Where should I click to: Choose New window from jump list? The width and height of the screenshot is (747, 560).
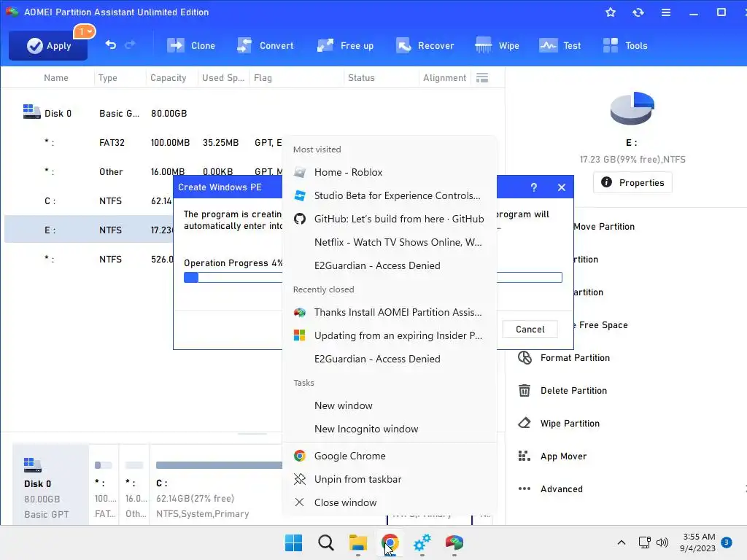(x=390, y=405)
